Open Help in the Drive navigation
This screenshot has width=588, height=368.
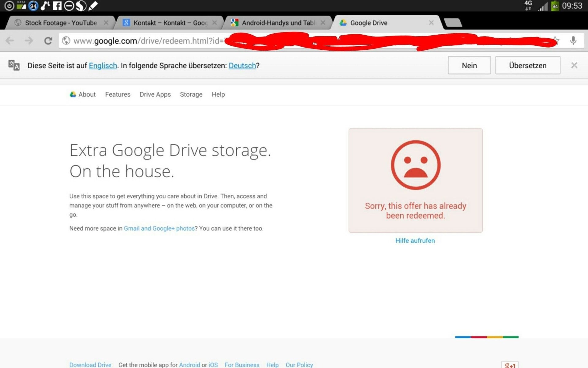(x=218, y=94)
